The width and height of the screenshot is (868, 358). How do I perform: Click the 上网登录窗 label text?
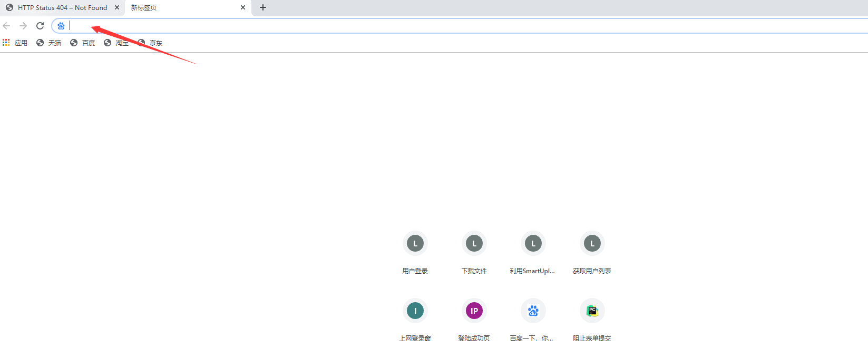click(x=415, y=339)
